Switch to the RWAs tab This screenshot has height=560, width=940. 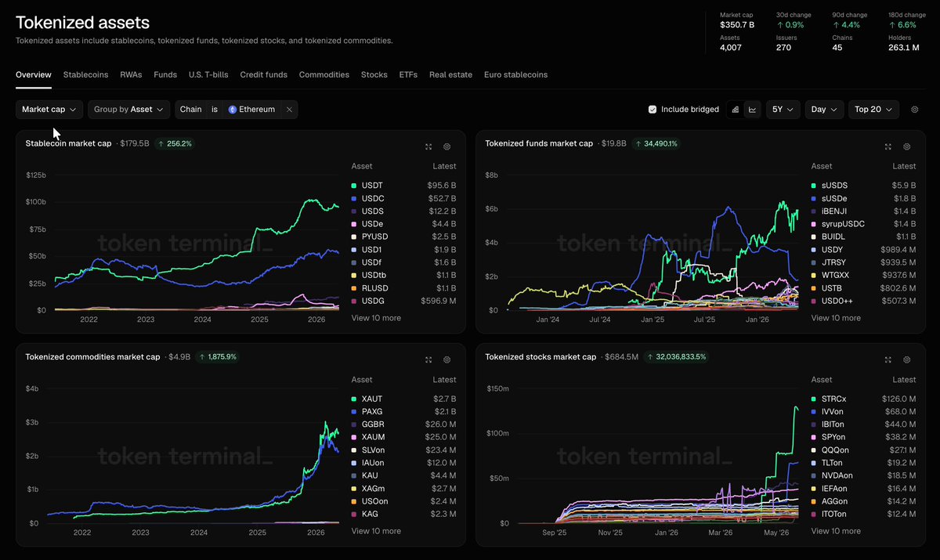click(131, 74)
